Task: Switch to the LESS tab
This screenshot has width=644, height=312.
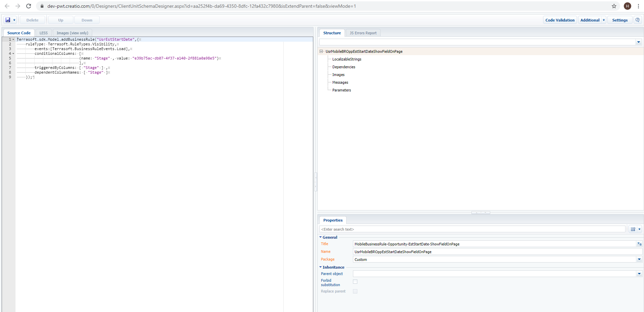Action: tap(43, 33)
